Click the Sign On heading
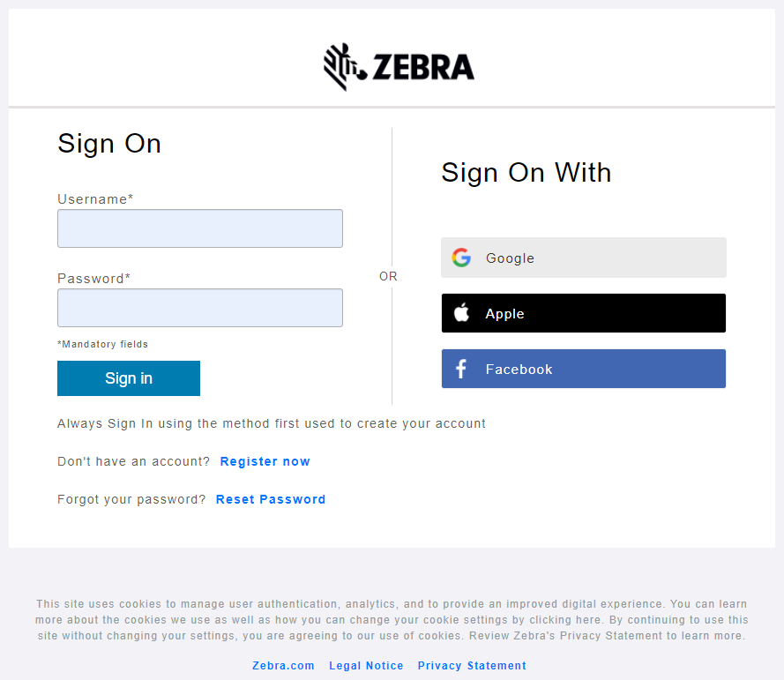 (109, 144)
